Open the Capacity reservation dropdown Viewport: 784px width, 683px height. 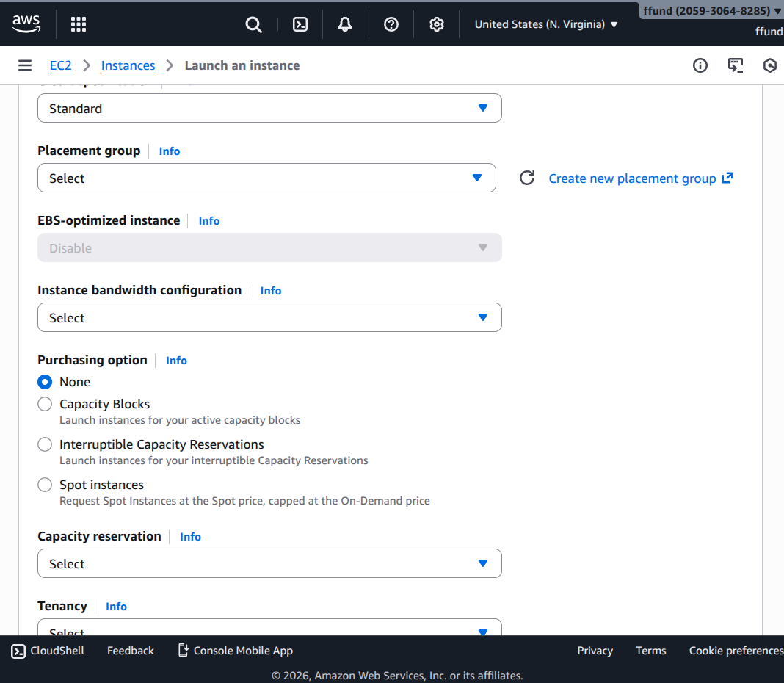point(269,563)
